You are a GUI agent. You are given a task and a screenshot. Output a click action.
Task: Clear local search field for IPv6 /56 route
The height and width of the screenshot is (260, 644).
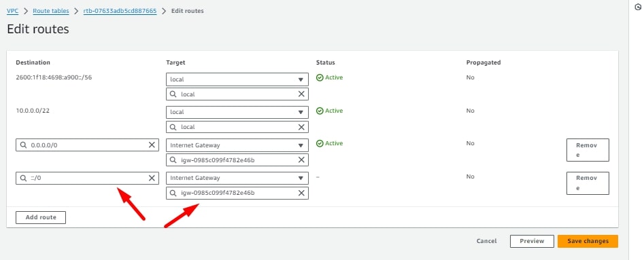pyautogui.click(x=301, y=94)
